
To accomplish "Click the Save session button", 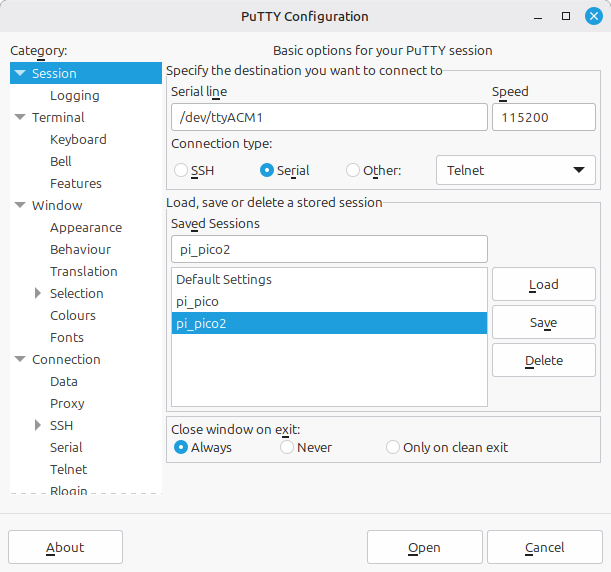I will [x=544, y=322].
